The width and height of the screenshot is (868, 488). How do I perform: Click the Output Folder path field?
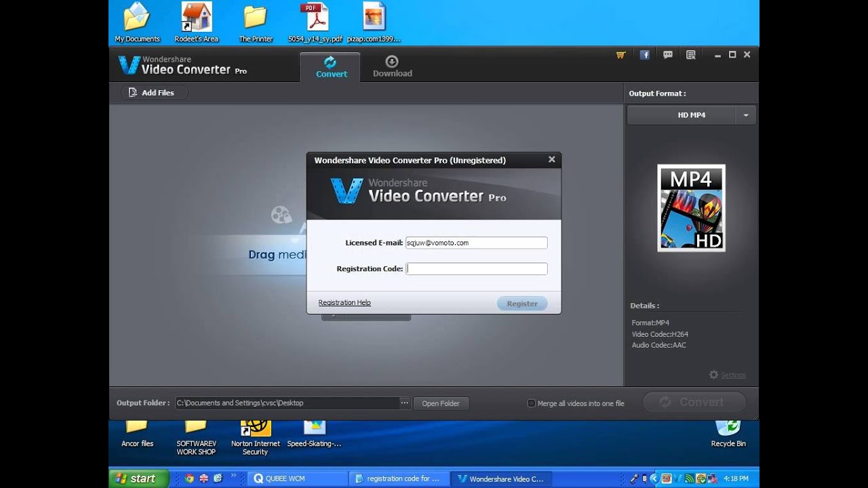(288, 403)
